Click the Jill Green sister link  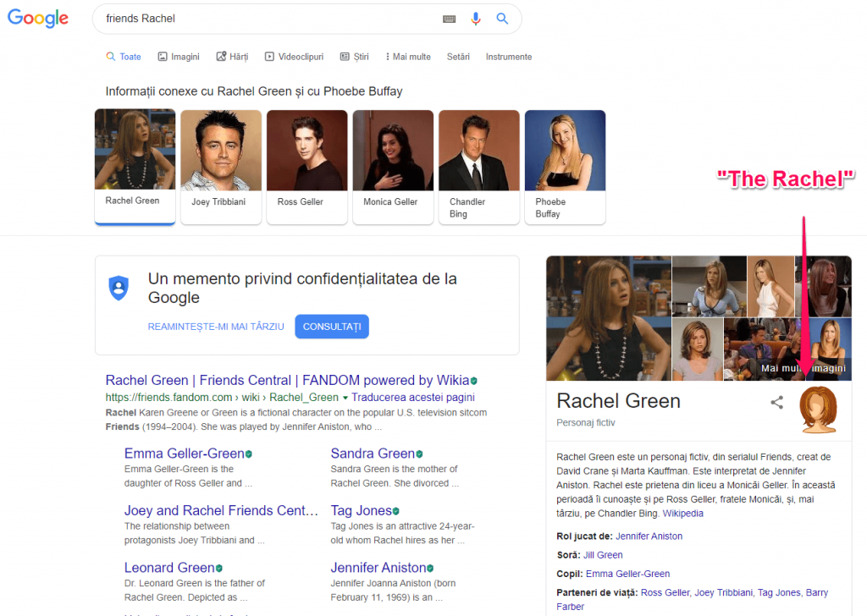click(603, 555)
